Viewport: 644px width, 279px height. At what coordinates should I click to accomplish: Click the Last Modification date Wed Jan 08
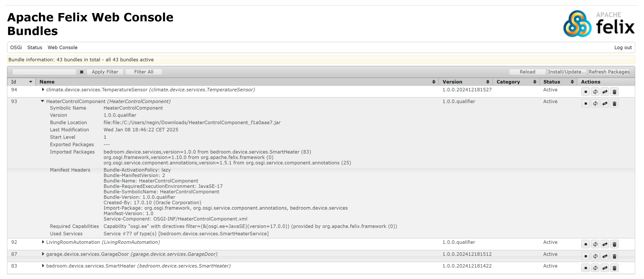click(x=141, y=130)
